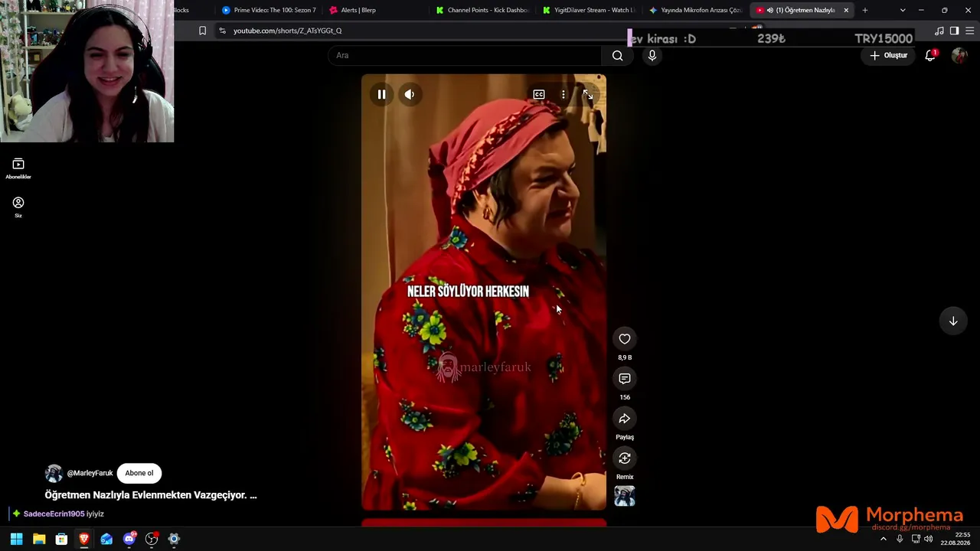Open the comments for this Short

point(625,379)
